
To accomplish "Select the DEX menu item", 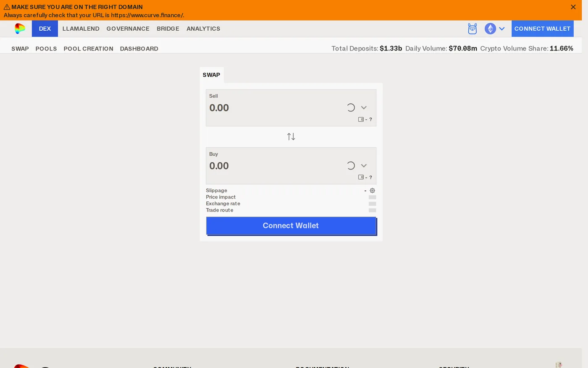I will [x=45, y=29].
